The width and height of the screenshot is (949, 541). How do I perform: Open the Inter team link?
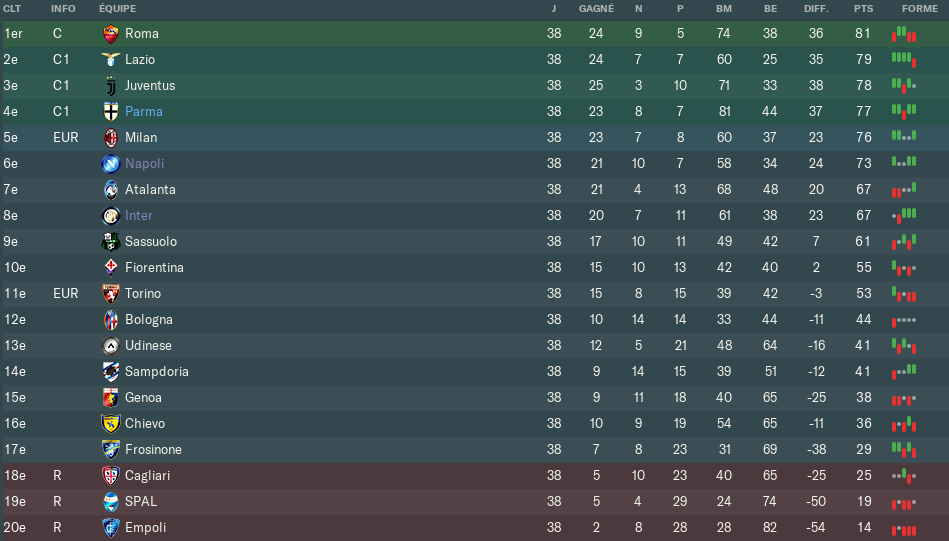tap(139, 215)
